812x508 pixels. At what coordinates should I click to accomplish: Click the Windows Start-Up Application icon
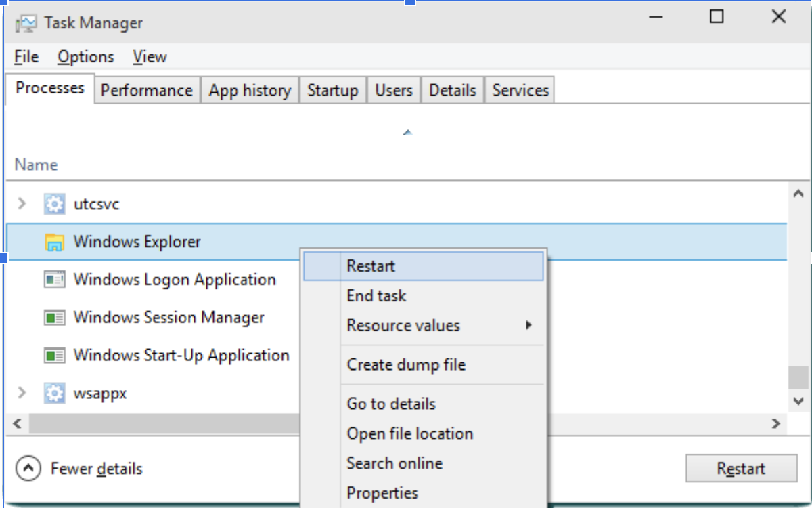tap(54, 355)
